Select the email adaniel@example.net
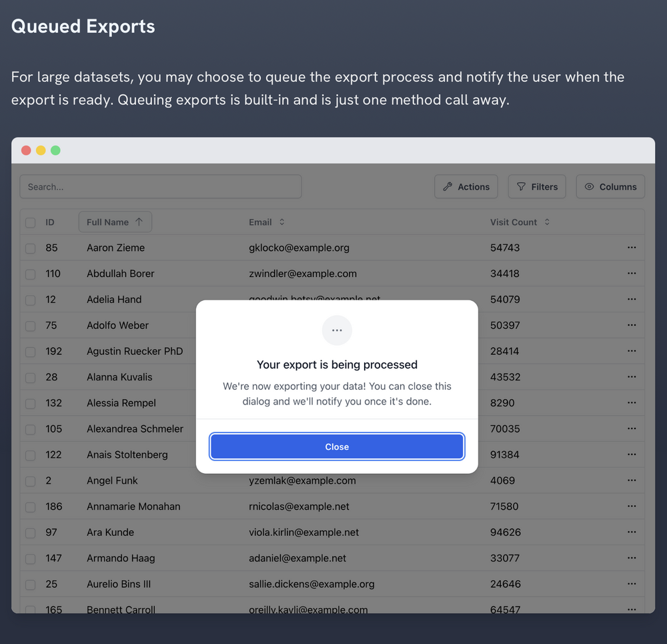This screenshot has width=667, height=644. [297, 558]
